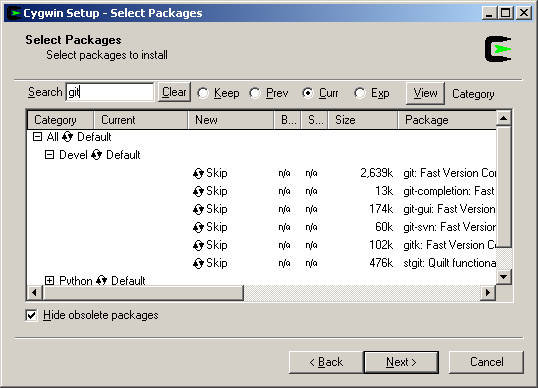
Task: Click the vertical scrollbar down arrow
Action: (504, 277)
